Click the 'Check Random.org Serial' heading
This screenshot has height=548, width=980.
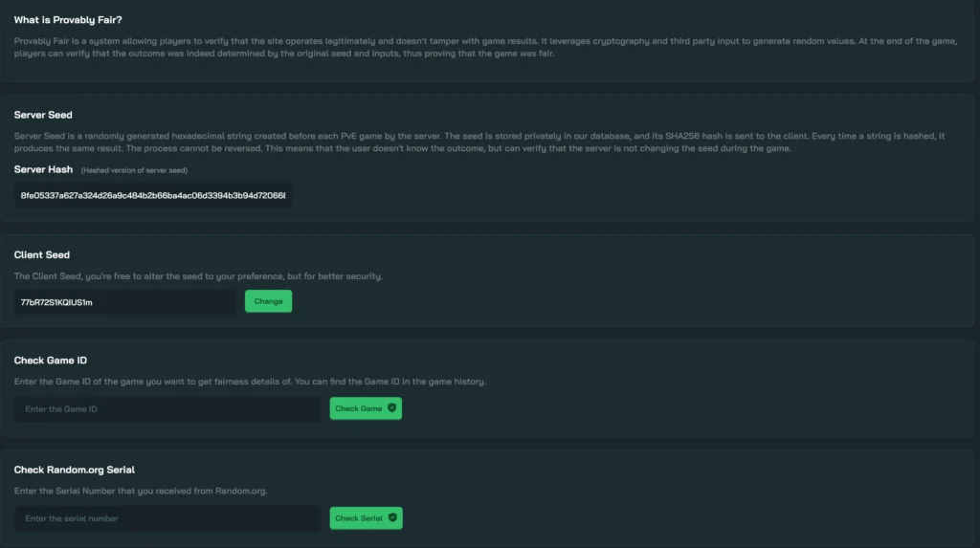[x=75, y=470]
